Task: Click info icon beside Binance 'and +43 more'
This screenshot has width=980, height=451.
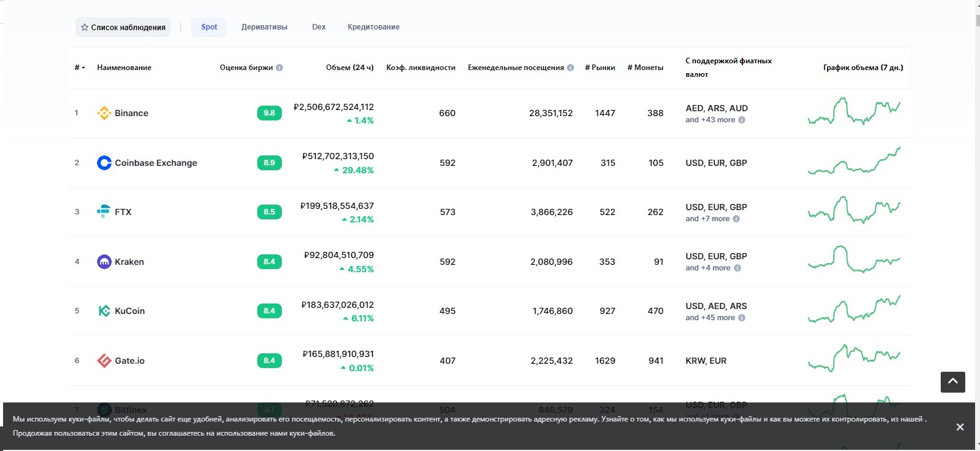Action: click(x=742, y=120)
